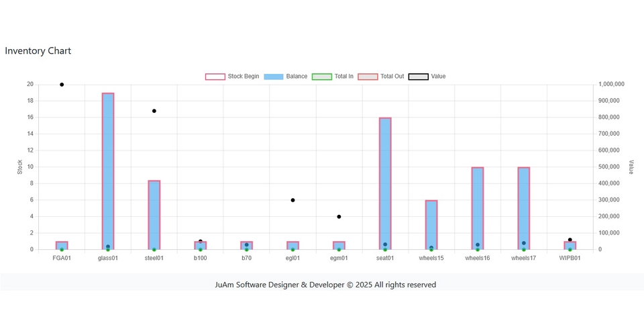Click the b100 stock bar
The width and height of the screenshot is (644, 315).
pyautogui.click(x=201, y=246)
